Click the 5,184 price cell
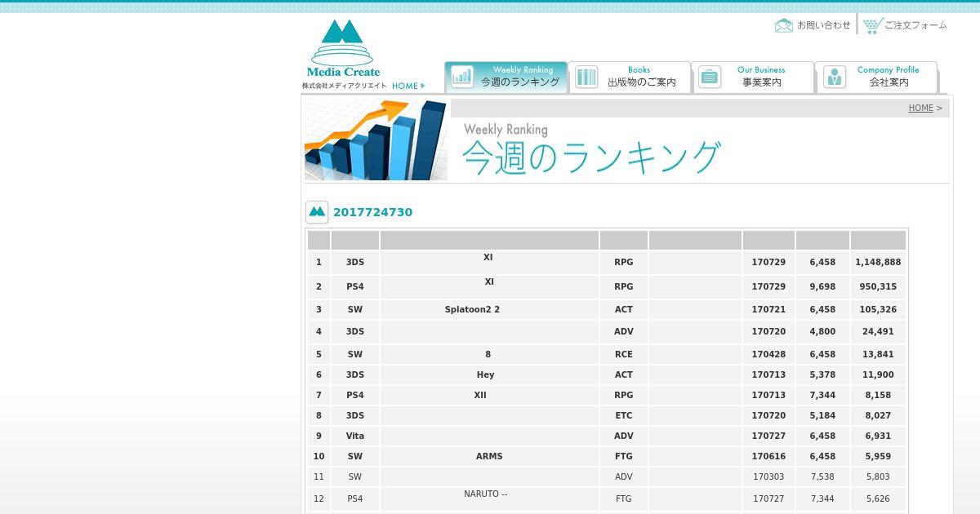This screenshot has height=514, width=980. pos(822,415)
